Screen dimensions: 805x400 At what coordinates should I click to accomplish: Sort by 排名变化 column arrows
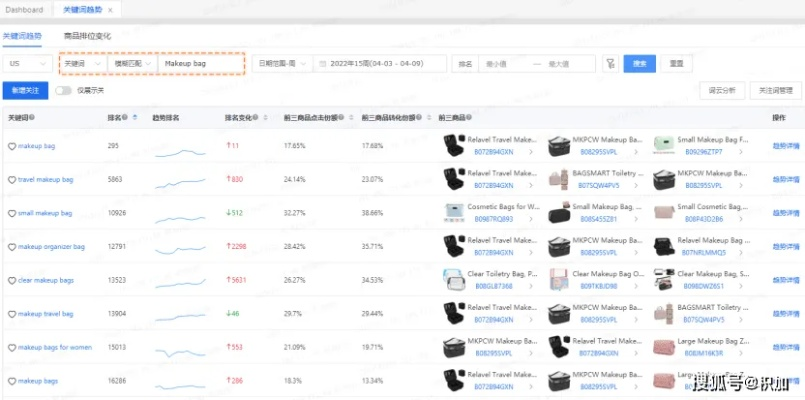pos(265,118)
